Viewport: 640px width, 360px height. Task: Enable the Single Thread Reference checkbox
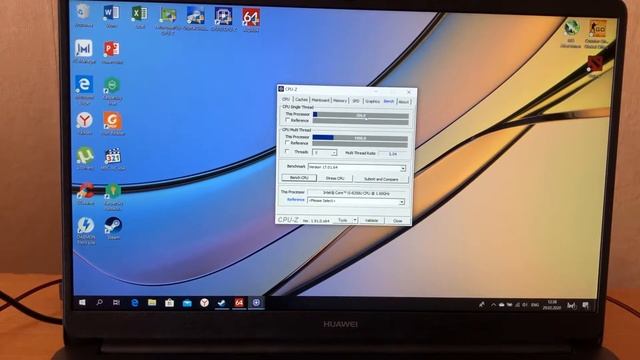287,120
